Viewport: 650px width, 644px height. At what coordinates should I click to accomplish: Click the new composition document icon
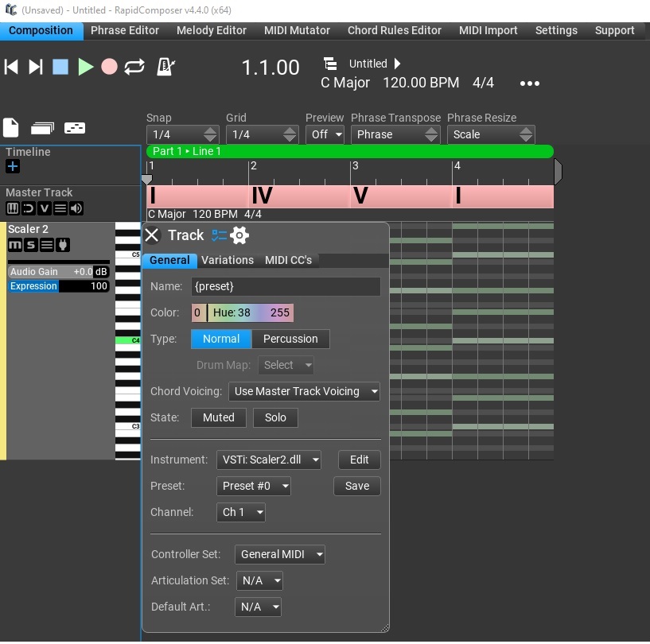11,127
